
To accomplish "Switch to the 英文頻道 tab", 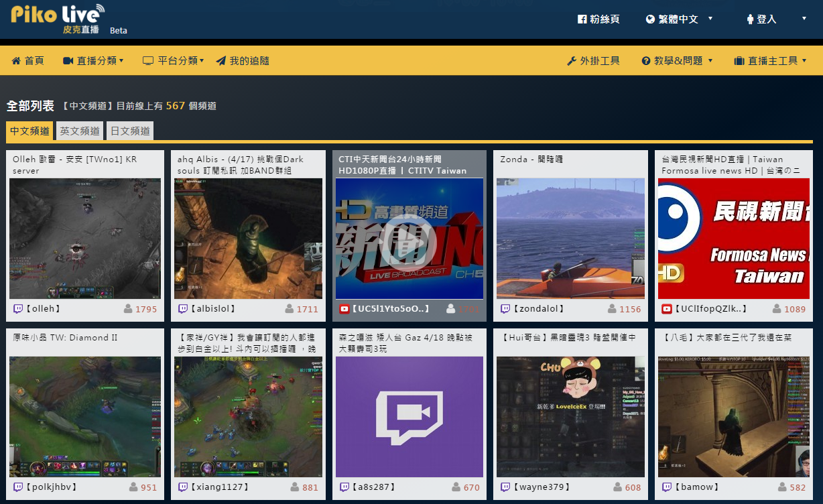I will click(80, 131).
